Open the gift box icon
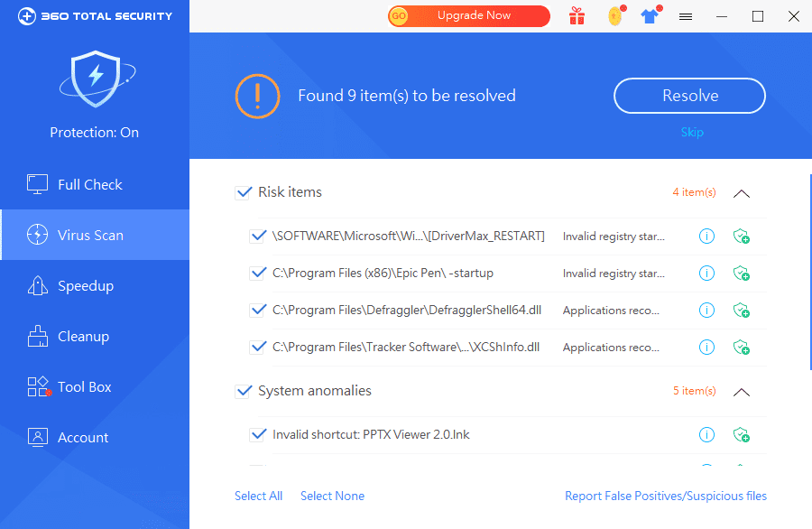812x529 pixels. [577, 16]
